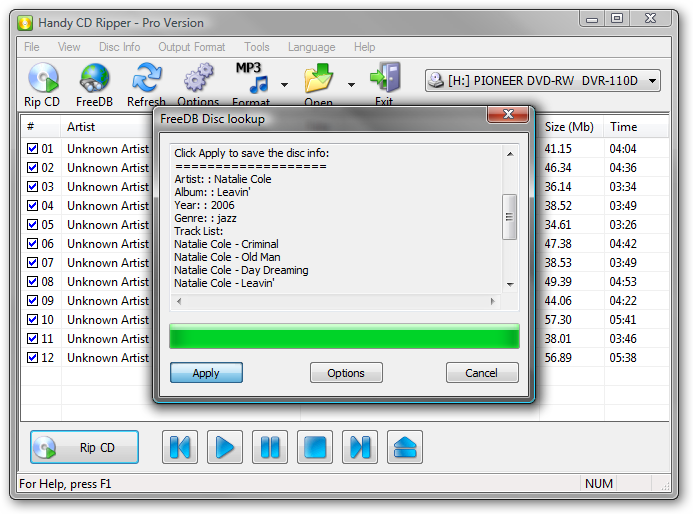
Task: Click the 'Genre: : jazz' line
Action: (206, 218)
